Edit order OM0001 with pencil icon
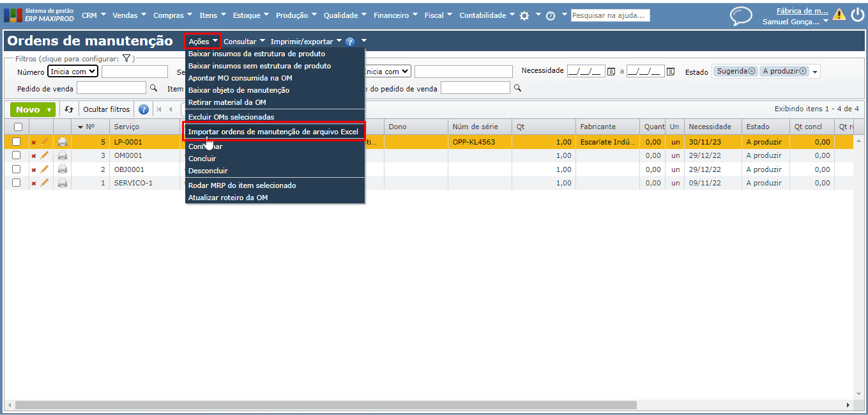Screen dimensions: 868x415 [44, 155]
